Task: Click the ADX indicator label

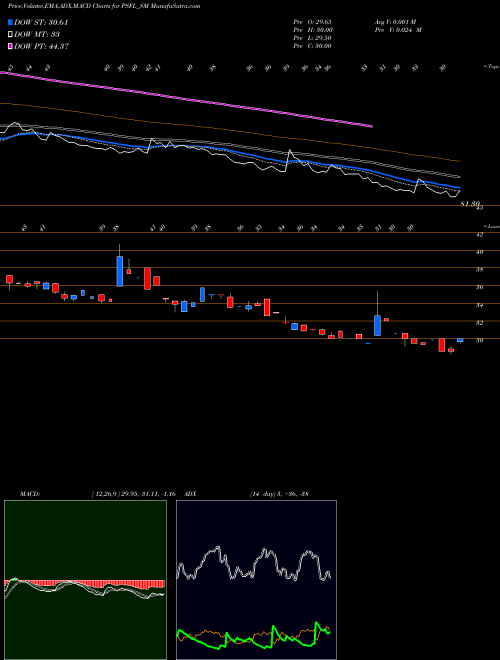Action: [x=190, y=494]
